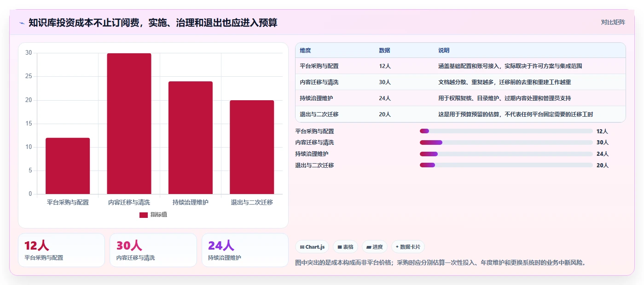Click the 24人 value in the table
This screenshot has width=644, height=285.
(385, 98)
